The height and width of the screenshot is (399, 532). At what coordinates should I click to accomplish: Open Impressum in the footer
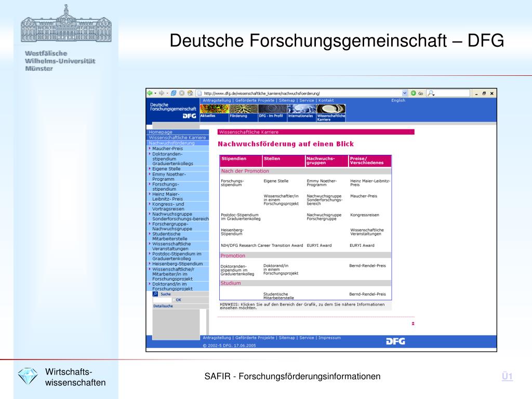point(329,338)
